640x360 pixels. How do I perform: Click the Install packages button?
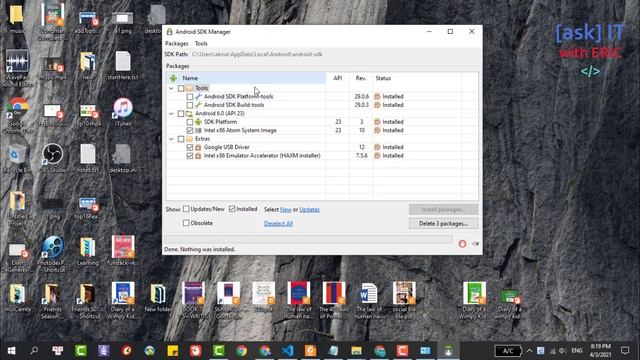point(443,209)
